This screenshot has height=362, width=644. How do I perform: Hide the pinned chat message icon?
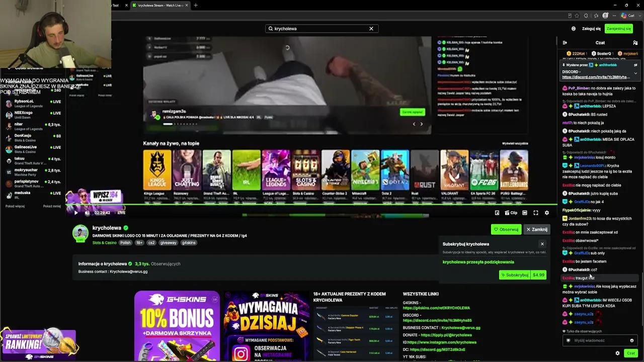635,65
